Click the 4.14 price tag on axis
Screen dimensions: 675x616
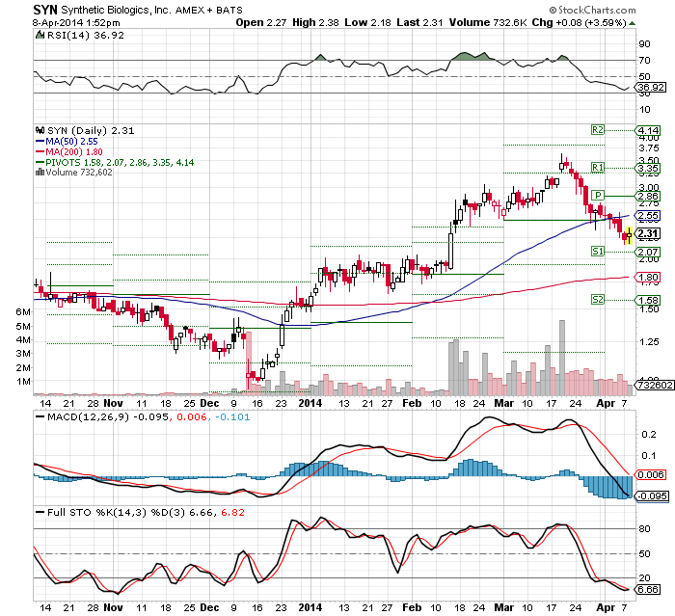point(648,130)
